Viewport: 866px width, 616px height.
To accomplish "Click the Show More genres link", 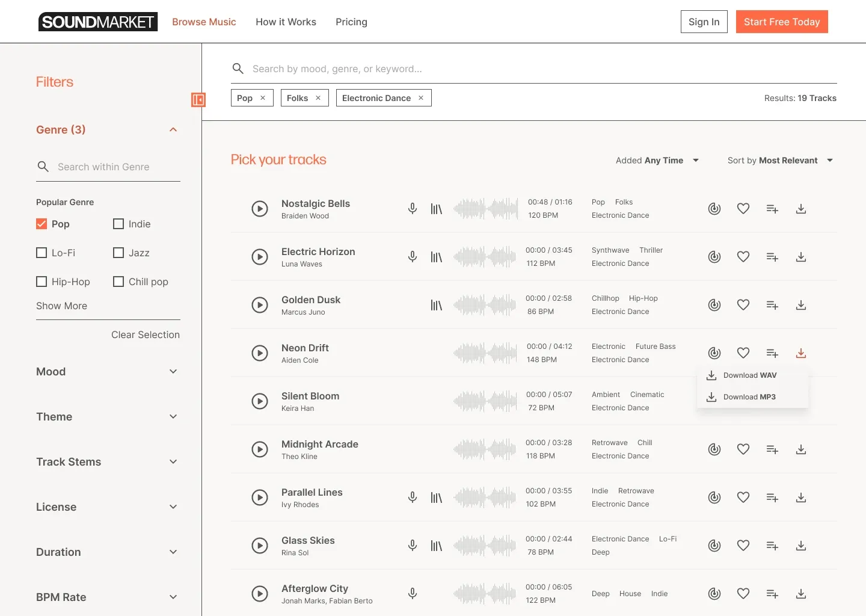I will pos(61,306).
